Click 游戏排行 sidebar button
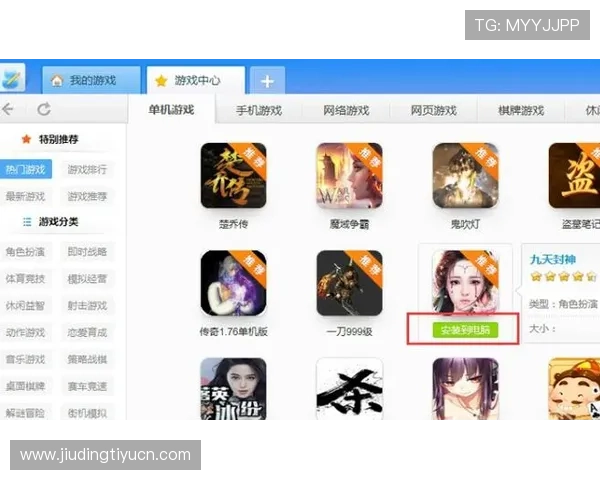Viewport: 600px width, 480px height. pos(87,169)
